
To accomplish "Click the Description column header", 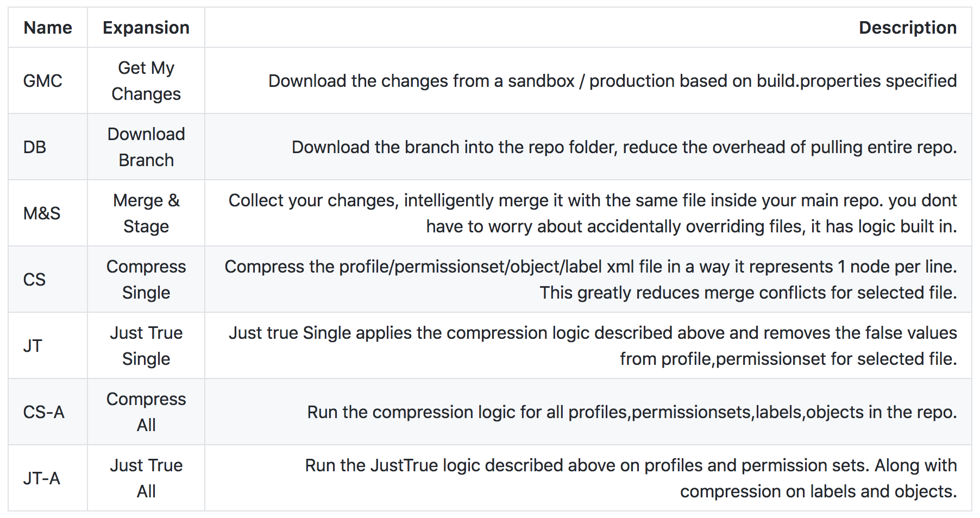I will [907, 28].
